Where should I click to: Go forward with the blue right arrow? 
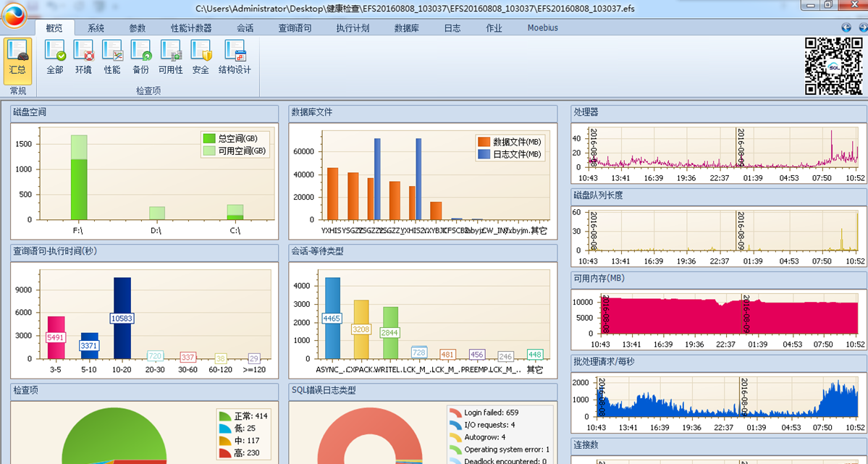(x=862, y=28)
